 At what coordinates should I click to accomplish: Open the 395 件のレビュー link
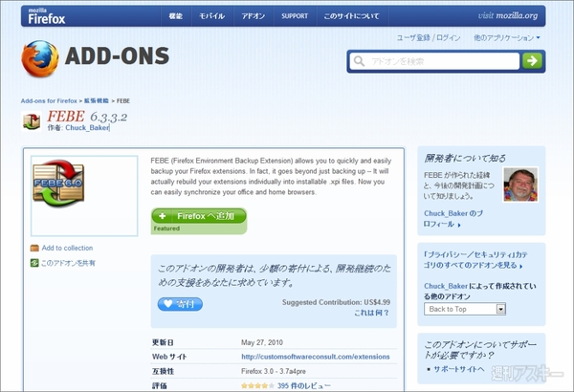[x=304, y=385]
